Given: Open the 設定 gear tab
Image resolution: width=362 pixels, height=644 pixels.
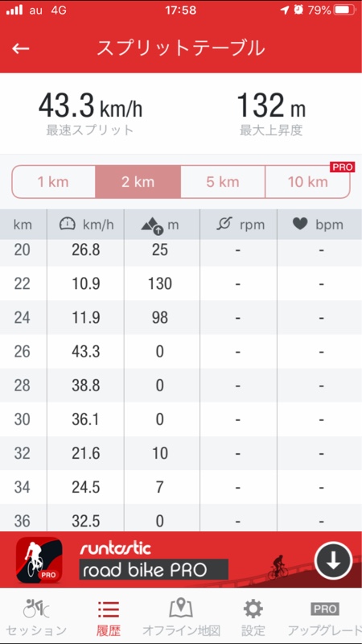Looking at the screenshot, I should tap(253, 617).
